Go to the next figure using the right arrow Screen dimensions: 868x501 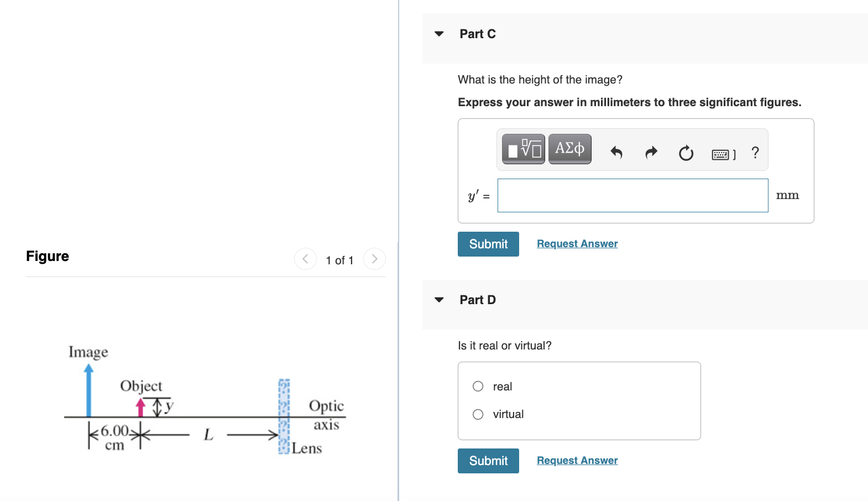pyautogui.click(x=374, y=259)
